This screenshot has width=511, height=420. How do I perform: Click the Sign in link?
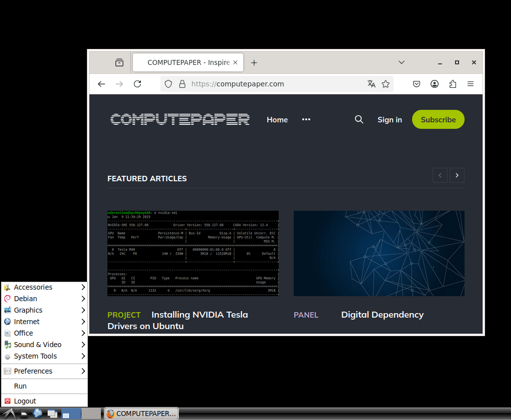pyautogui.click(x=390, y=119)
